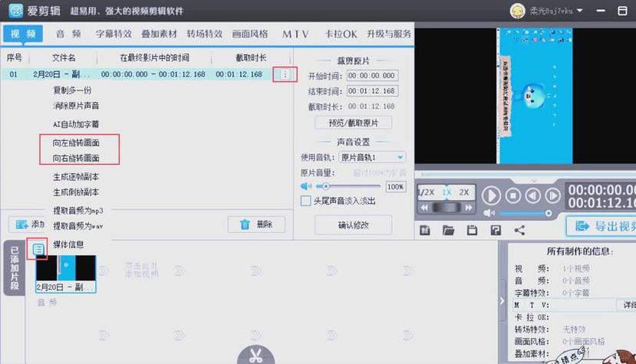
Task: Go to the 叠加素材 tab
Action: click(159, 34)
